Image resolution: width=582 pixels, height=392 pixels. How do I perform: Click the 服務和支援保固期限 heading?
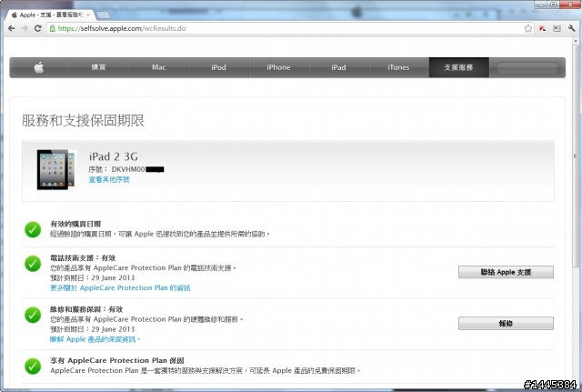click(x=83, y=120)
